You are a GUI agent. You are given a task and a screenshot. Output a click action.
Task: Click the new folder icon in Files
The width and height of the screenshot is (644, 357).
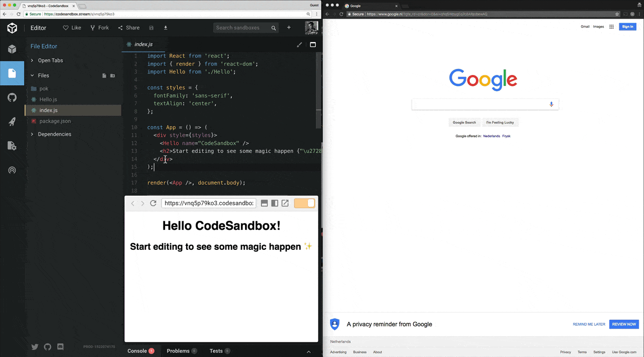[113, 75]
